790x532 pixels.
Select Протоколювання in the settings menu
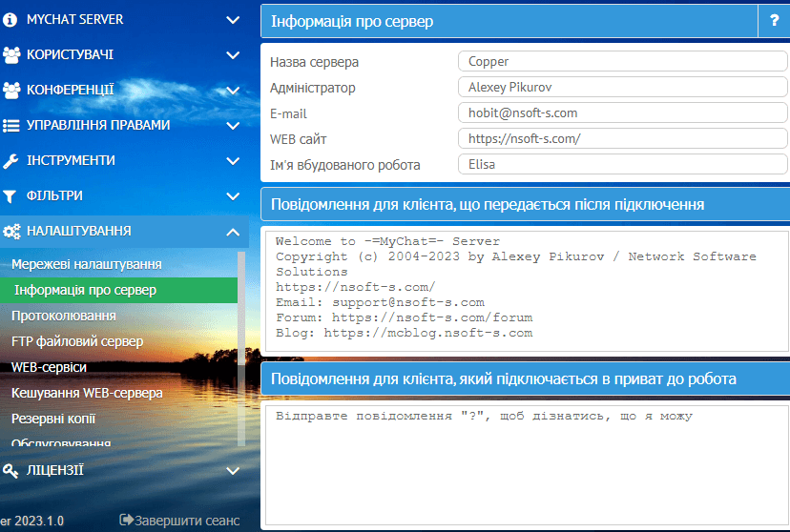pos(64,316)
